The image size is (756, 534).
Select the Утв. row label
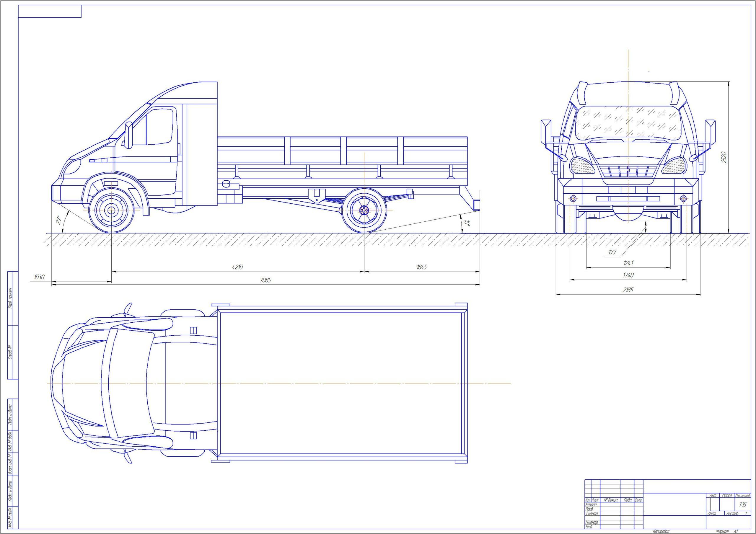(589, 527)
